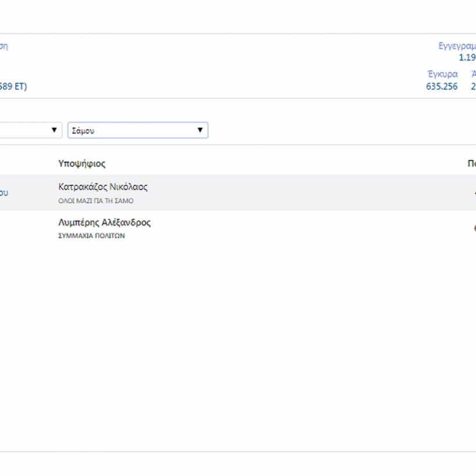Click the 635.256 valid votes value
Viewport: 476px width, 476px height.
click(x=441, y=86)
